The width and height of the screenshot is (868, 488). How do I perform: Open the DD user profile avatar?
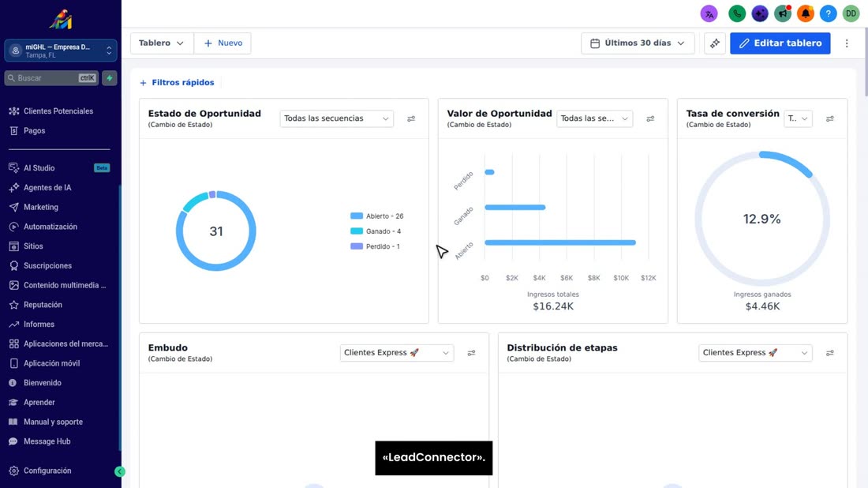[x=851, y=14]
